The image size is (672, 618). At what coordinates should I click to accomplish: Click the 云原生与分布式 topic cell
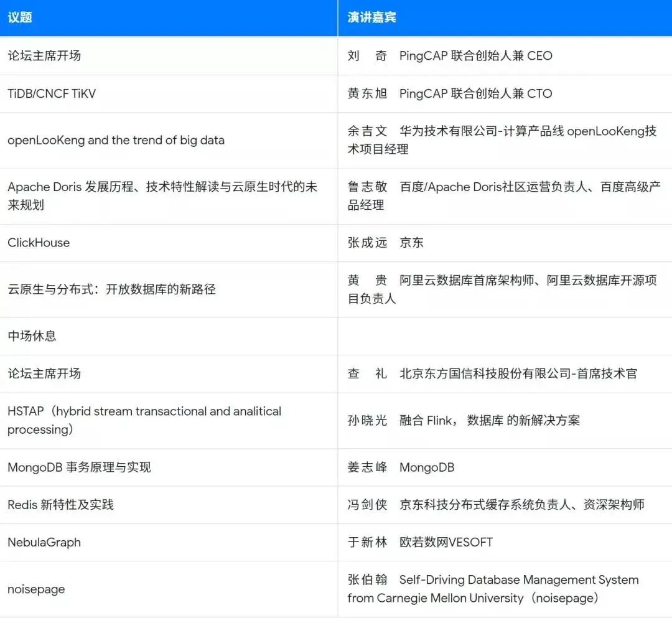[x=169, y=289]
